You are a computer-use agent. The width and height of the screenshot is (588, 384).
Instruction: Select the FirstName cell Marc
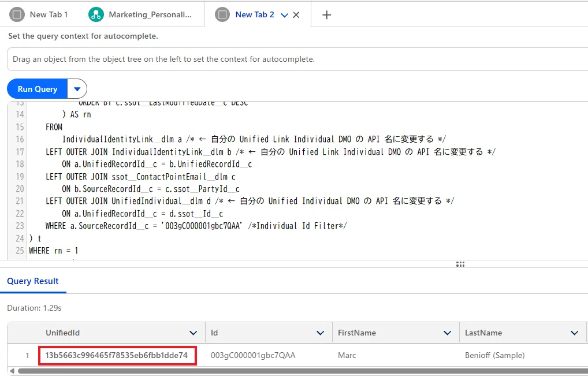pos(347,355)
